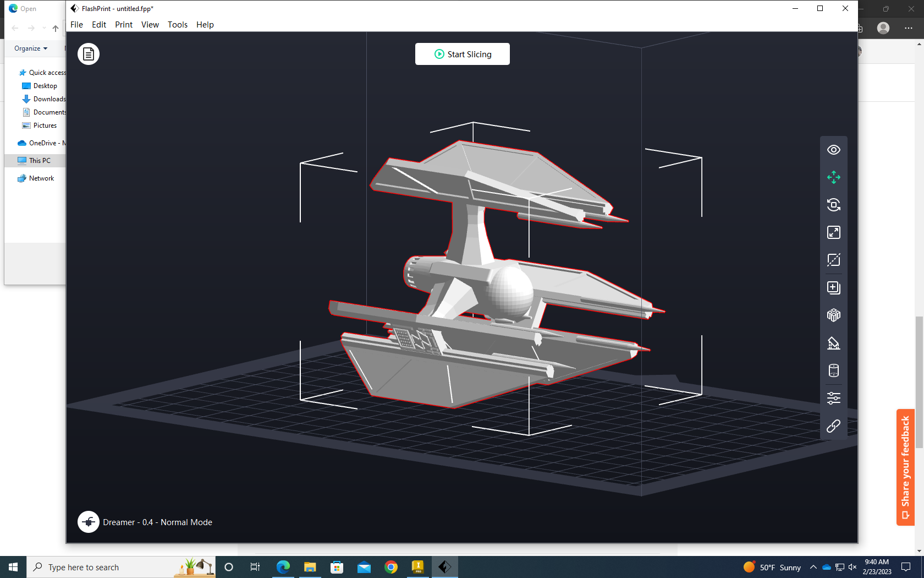Open the Supports tool icon
Image resolution: width=924 pixels, height=578 pixels.
[x=834, y=343]
